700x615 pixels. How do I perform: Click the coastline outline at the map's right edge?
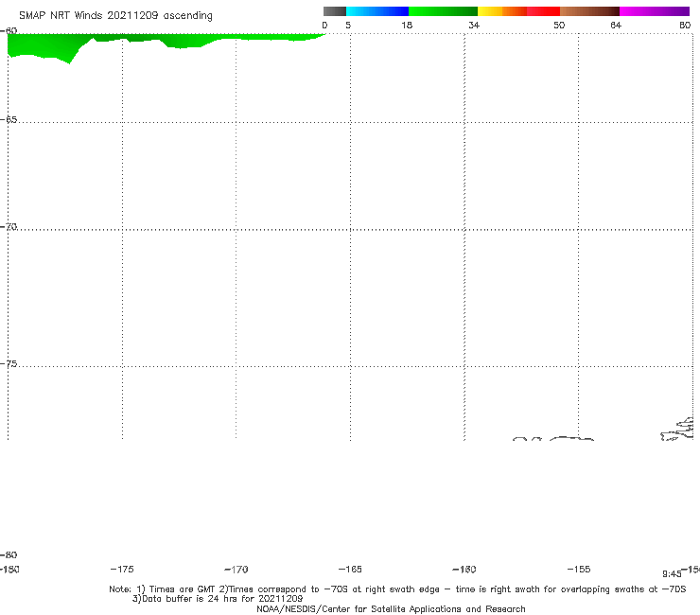[677, 430]
